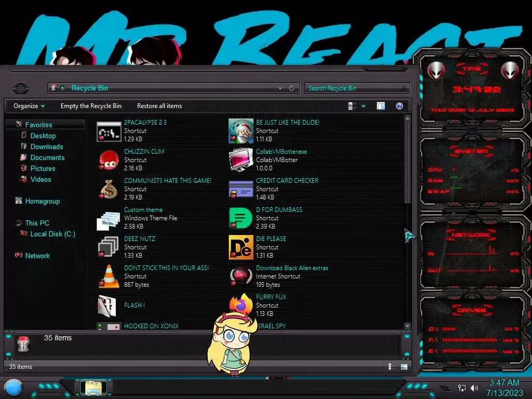The image size is (532, 399).
Task: Select the FURRY FUX Firefox icon
Action: pyautogui.click(x=241, y=304)
